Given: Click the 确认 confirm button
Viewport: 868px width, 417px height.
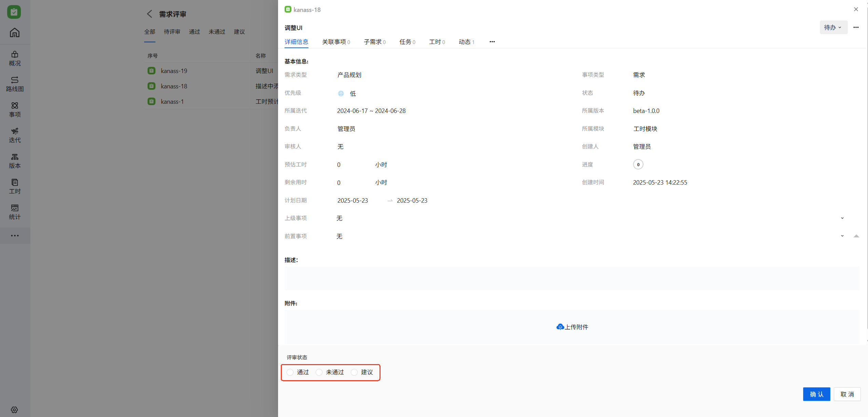Looking at the screenshot, I should [x=816, y=394].
